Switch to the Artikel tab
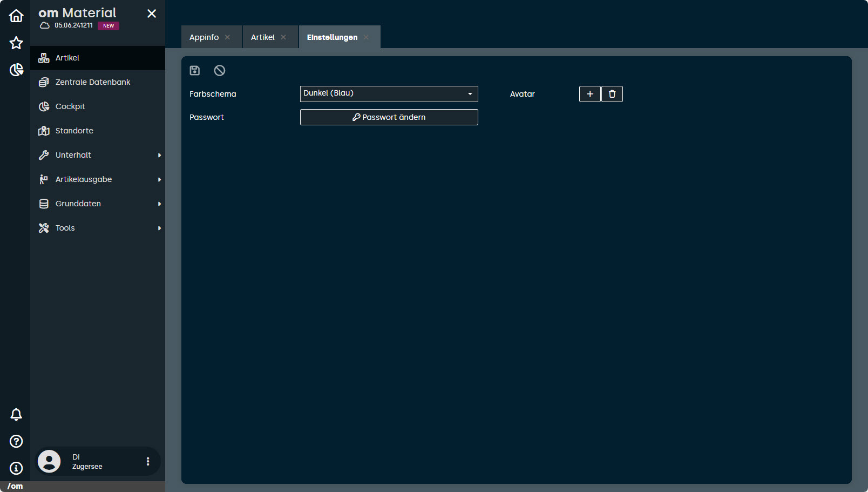Viewport: 868px width, 492px height. [262, 37]
